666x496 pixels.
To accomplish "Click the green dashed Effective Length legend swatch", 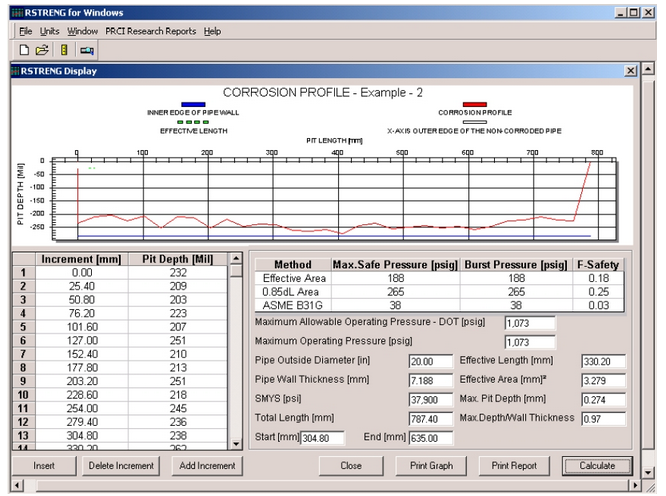I will point(193,122).
